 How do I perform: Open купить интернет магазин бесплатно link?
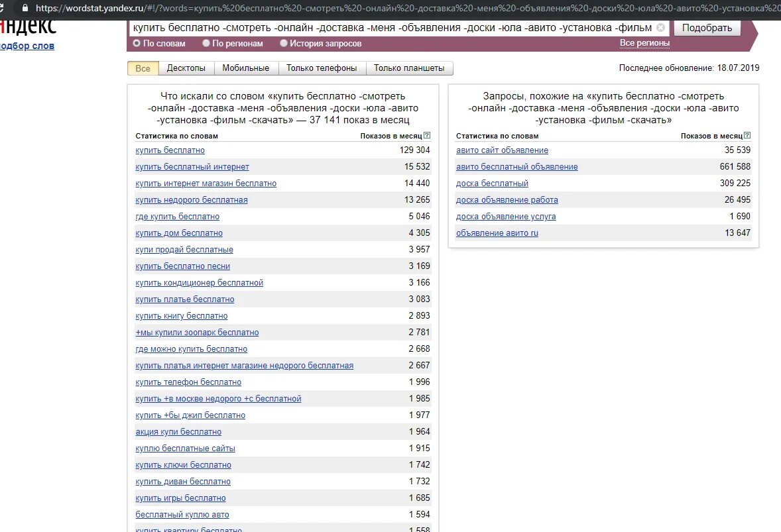[x=206, y=183]
